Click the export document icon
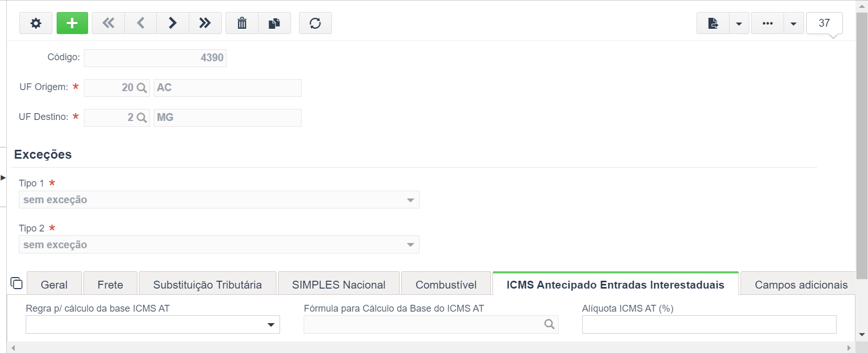Image resolution: width=868 pixels, height=353 pixels. coord(713,23)
